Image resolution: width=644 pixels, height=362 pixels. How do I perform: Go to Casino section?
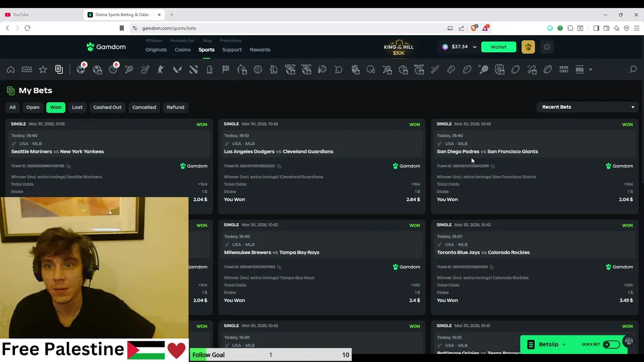(183, 50)
